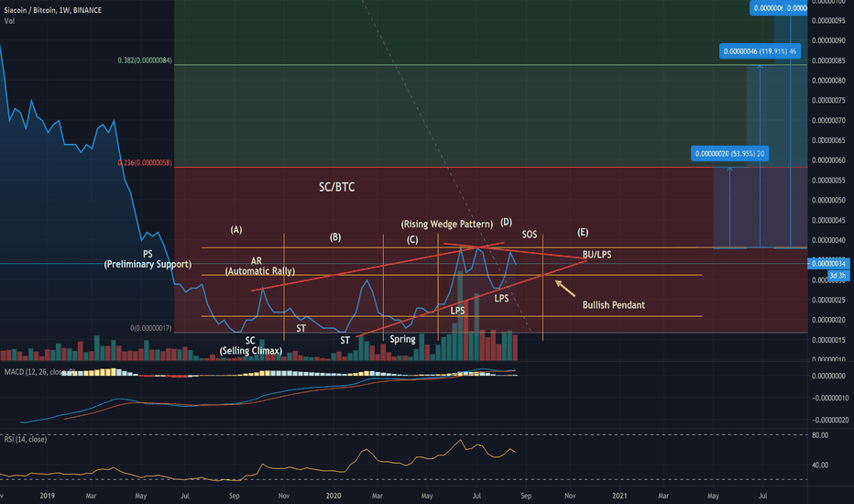854x504 pixels.
Task: Click the ST label beside Spring
Action: [x=345, y=341]
